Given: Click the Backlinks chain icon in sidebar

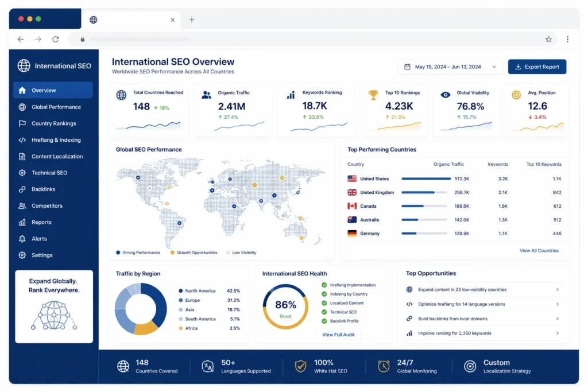Looking at the screenshot, I should click(22, 189).
